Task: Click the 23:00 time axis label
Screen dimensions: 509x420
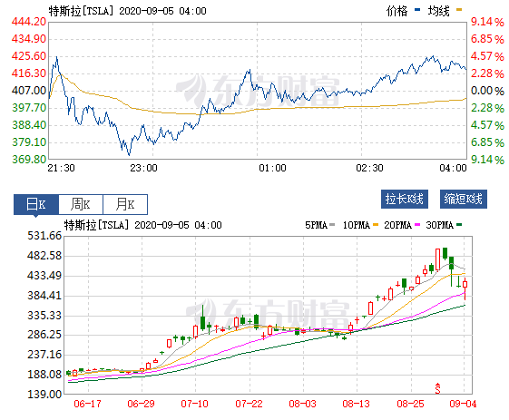Action: coord(143,168)
